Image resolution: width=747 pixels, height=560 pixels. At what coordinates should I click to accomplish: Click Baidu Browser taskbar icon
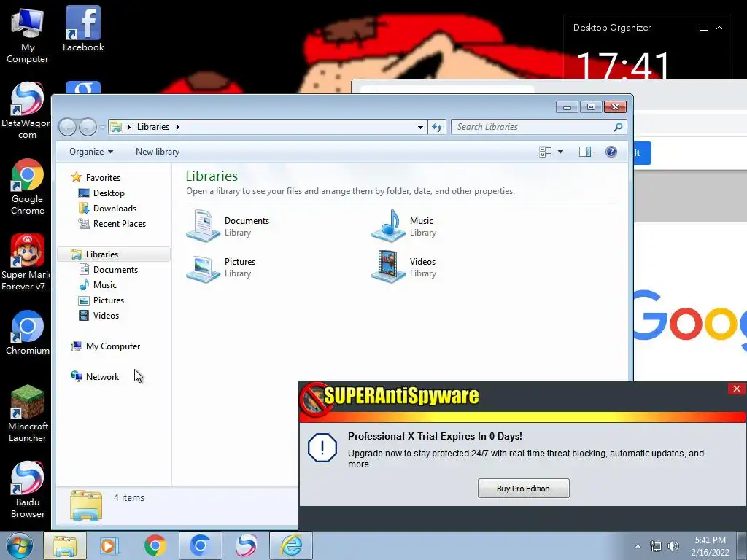(x=246, y=545)
